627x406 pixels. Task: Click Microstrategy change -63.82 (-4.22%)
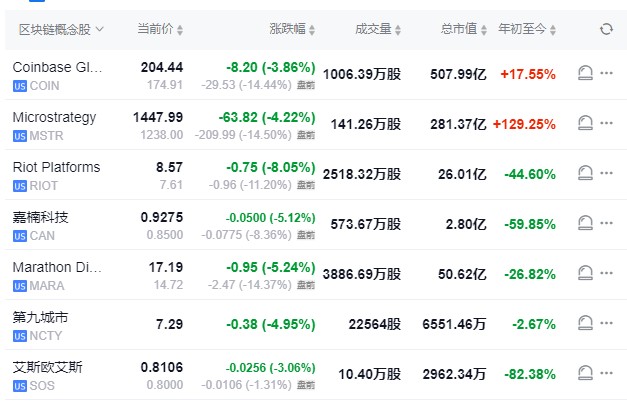point(267,117)
